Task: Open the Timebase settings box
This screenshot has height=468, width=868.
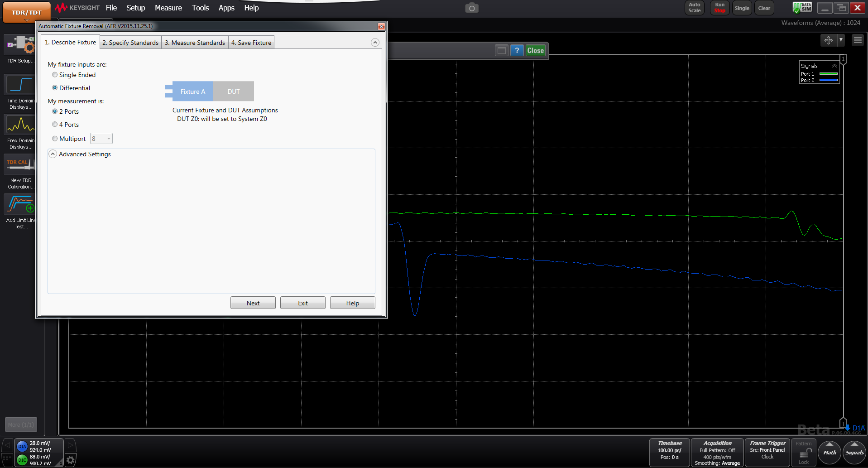Action: tap(669, 452)
